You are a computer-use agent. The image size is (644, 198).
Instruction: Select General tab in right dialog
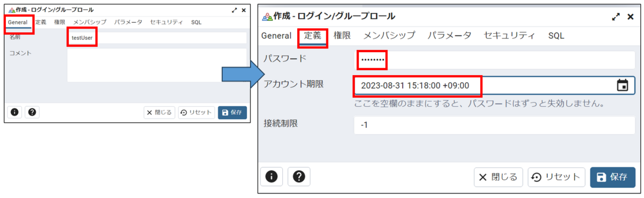(276, 35)
